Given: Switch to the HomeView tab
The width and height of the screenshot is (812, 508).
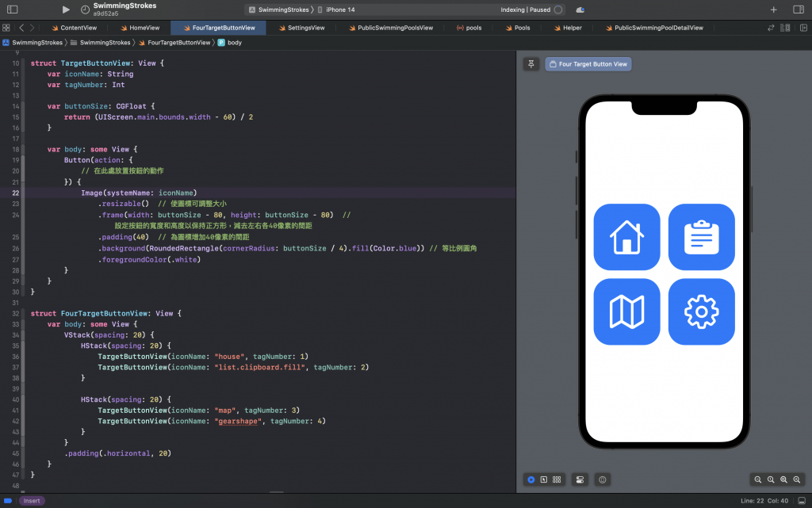Looking at the screenshot, I should point(140,28).
